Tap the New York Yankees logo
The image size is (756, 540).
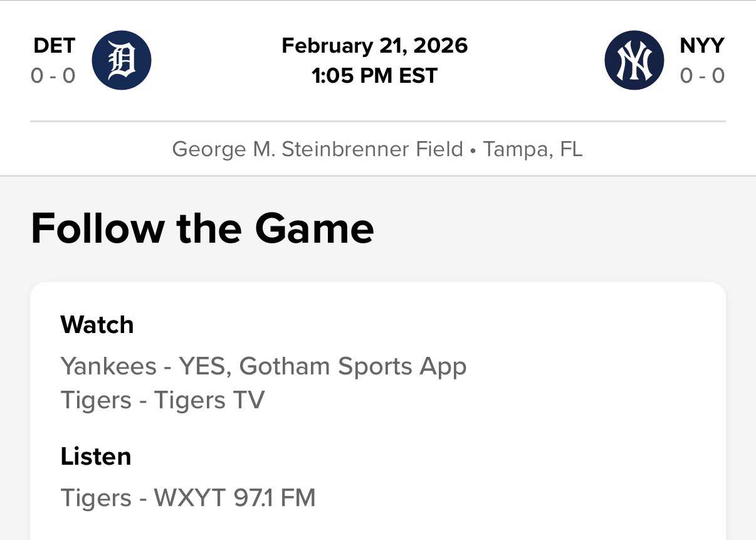634,60
